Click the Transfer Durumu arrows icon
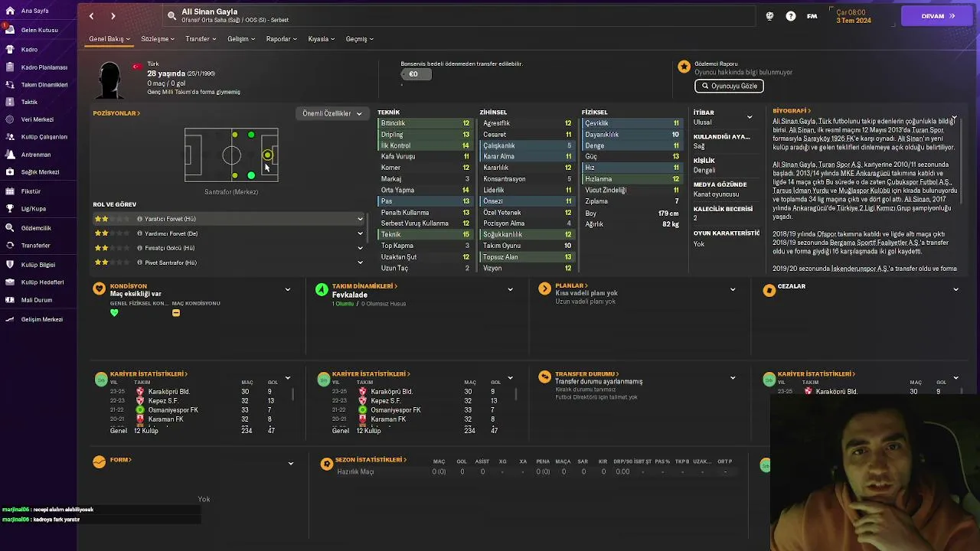 pos(544,377)
